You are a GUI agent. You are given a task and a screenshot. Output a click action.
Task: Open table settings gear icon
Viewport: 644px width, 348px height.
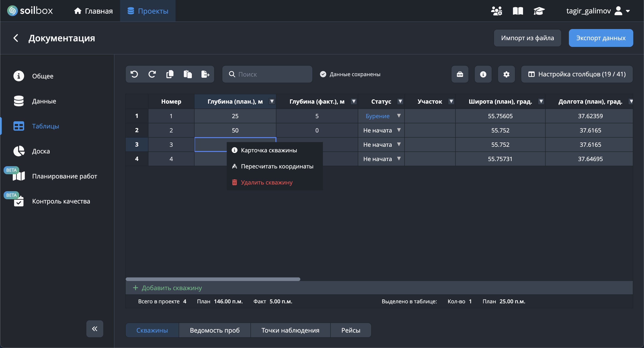(506, 74)
